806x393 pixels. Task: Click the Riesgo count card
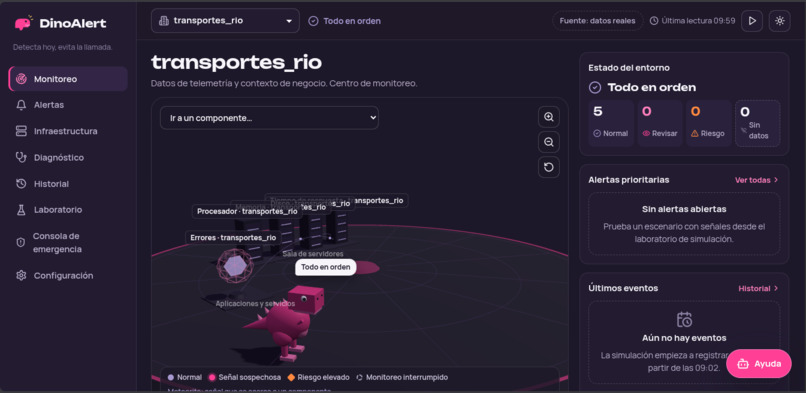tap(708, 123)
